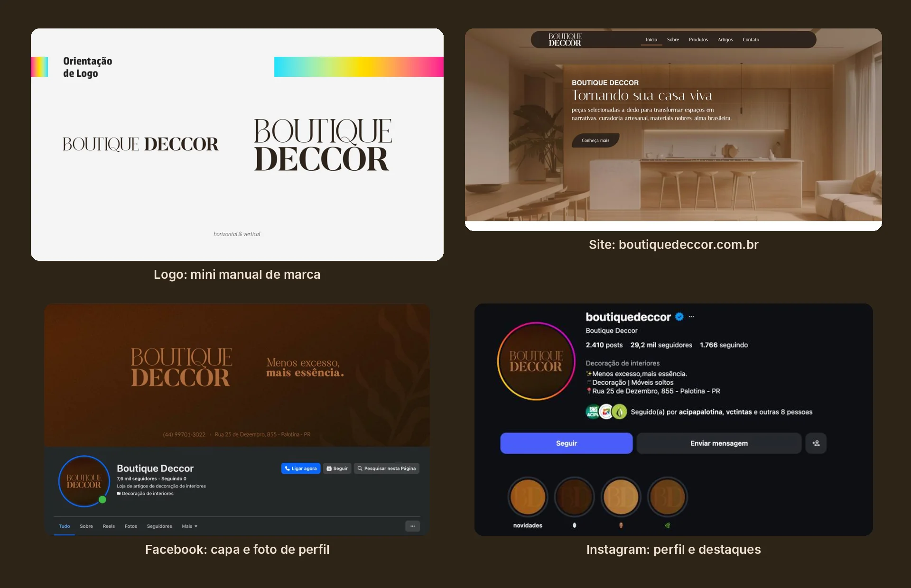
Task: Click the Conheça mais button on website hero
Action: [x=595, y=140]
